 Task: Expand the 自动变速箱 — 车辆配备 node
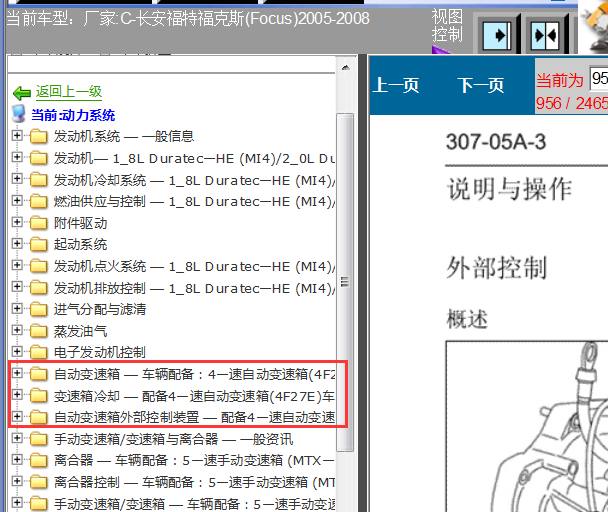pos(17,373)
